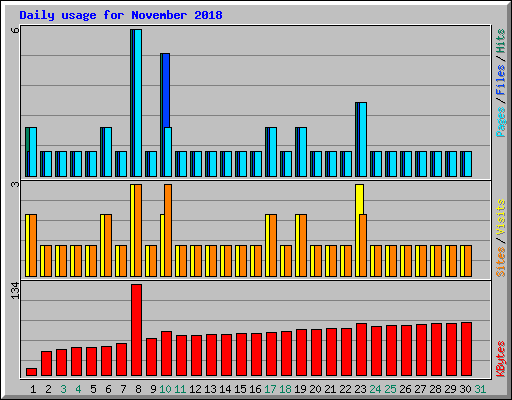Click the orange sites bar on day 19
The height and width of the screenshot is (400, 512).
coord(303,245)
